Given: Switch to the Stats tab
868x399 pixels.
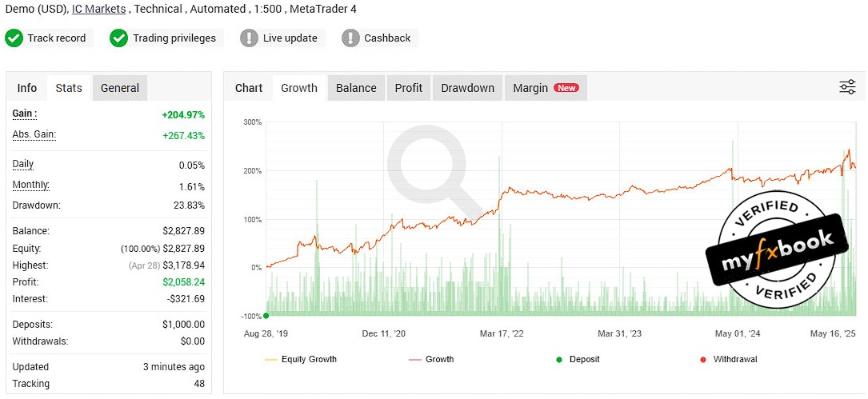Looking at the screenshot, I should [69, 88].
